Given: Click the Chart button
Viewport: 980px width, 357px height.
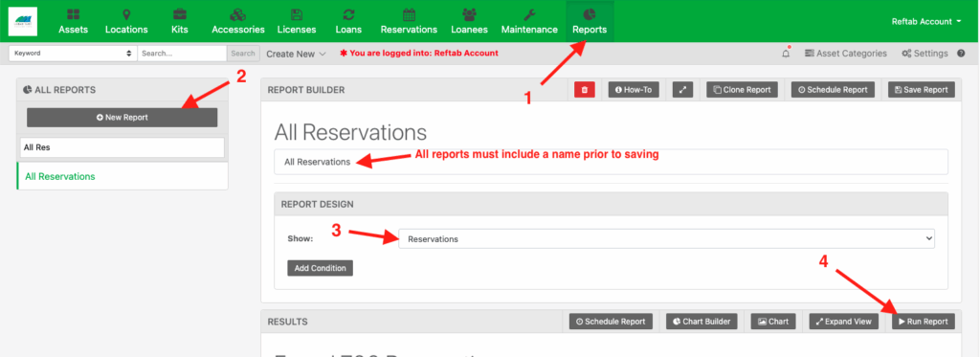Looking at the screenshot, I should 773,322.
